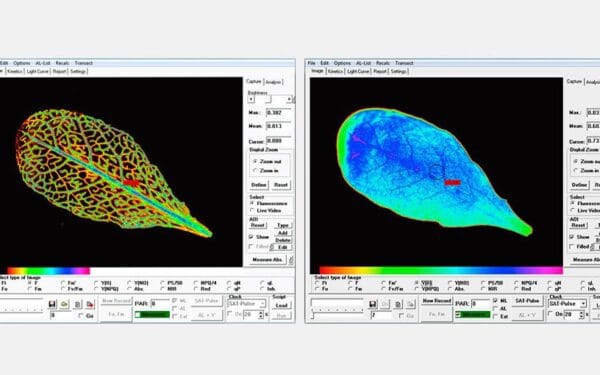Click the export icon with red arrow in left window
The height and width of the screenshot is (375, 600).
click(90, 304)
